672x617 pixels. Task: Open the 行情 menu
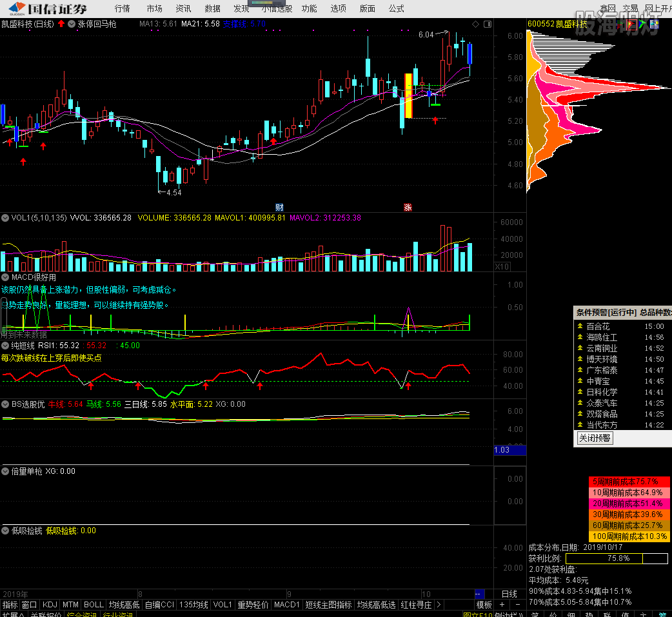click(122, 8)
